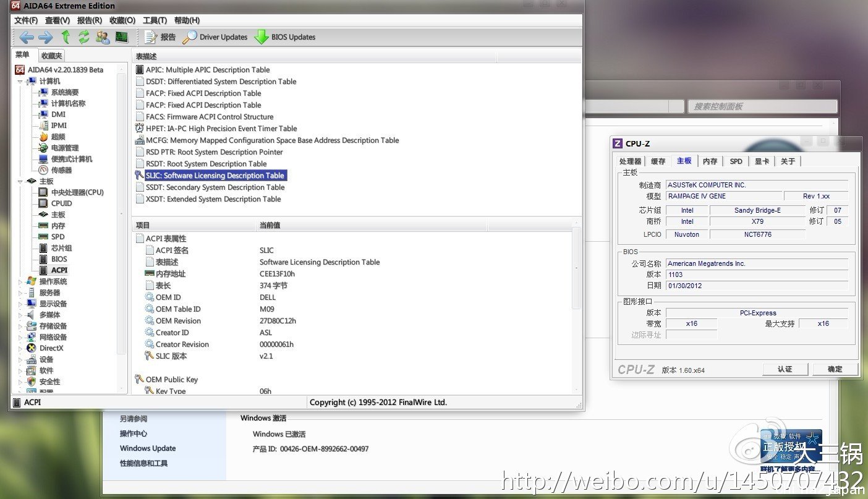This screenshot has height=499, width=868.
Task: Select XSDT: Extended System Description Table row
Action: click(213, 199)
